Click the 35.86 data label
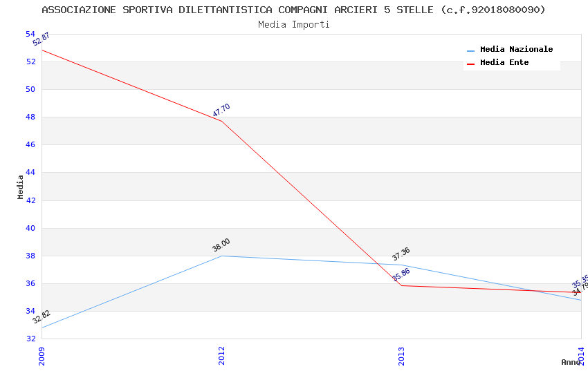This screenshot has height=380, width=588. point(401,275)
